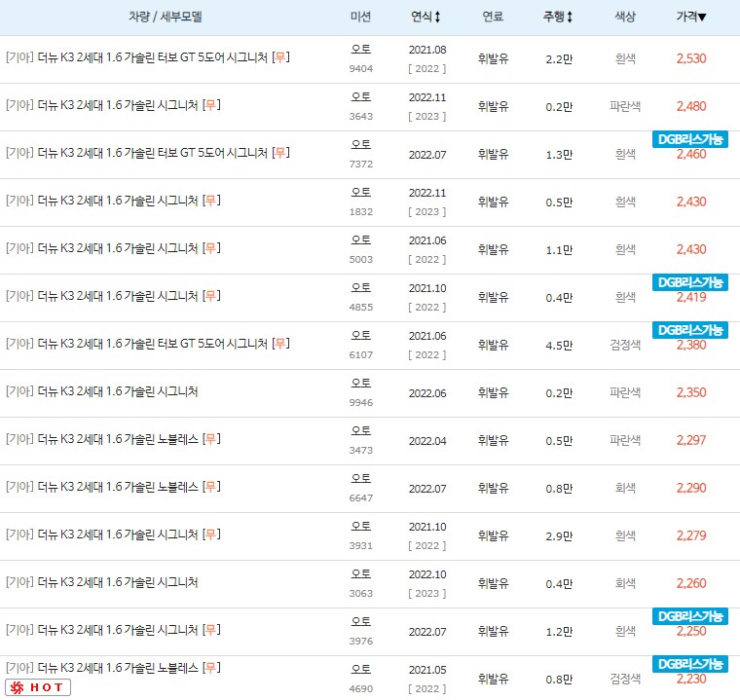Click 파란색 color in the 2,480 row
The height and width of the screenshot is (700, 740).
tap(625, 106)
